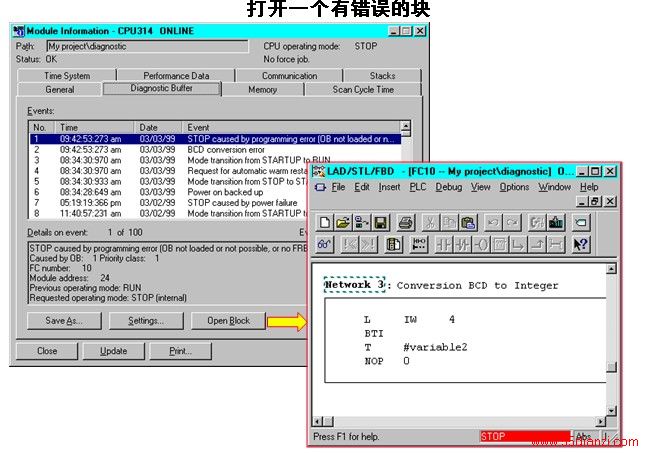Click the Print icon in editor toolbar
The image size is (645, 454).
tap(406, 223)
